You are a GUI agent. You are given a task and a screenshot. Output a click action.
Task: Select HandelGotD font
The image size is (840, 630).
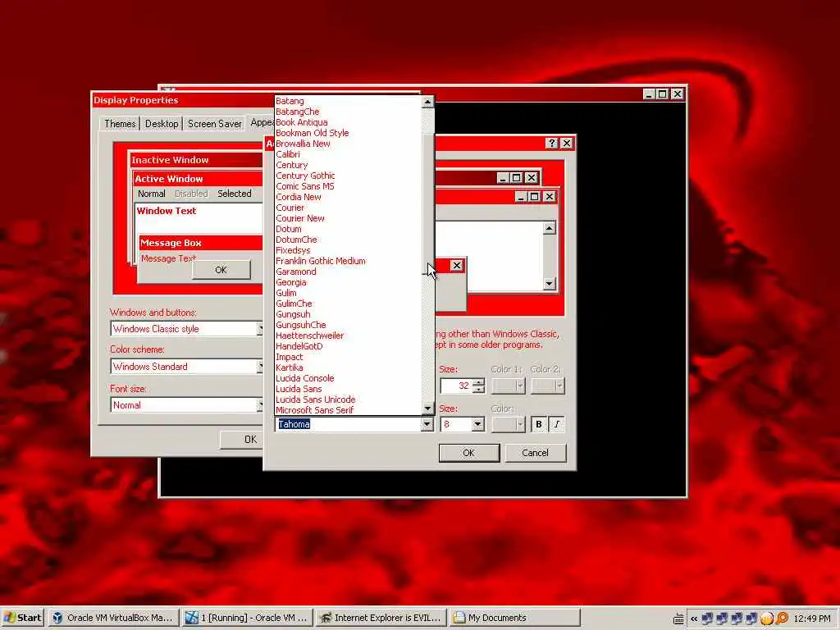tap(299, 346)
